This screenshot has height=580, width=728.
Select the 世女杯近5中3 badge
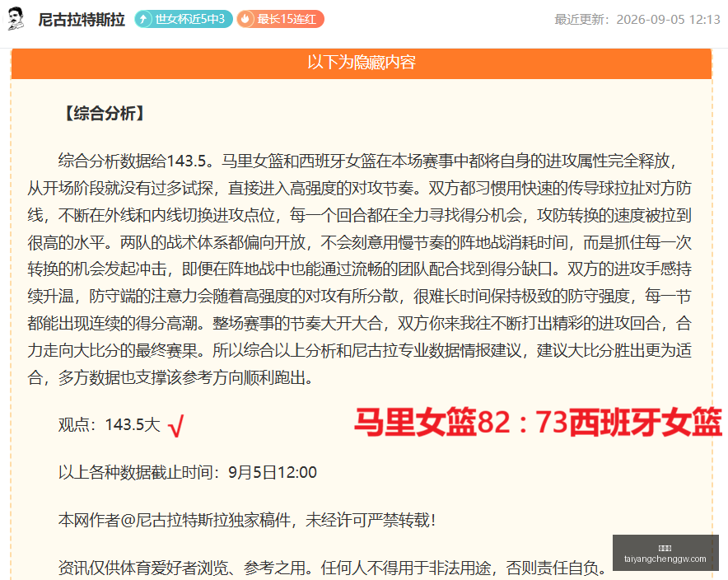[184, 19]
